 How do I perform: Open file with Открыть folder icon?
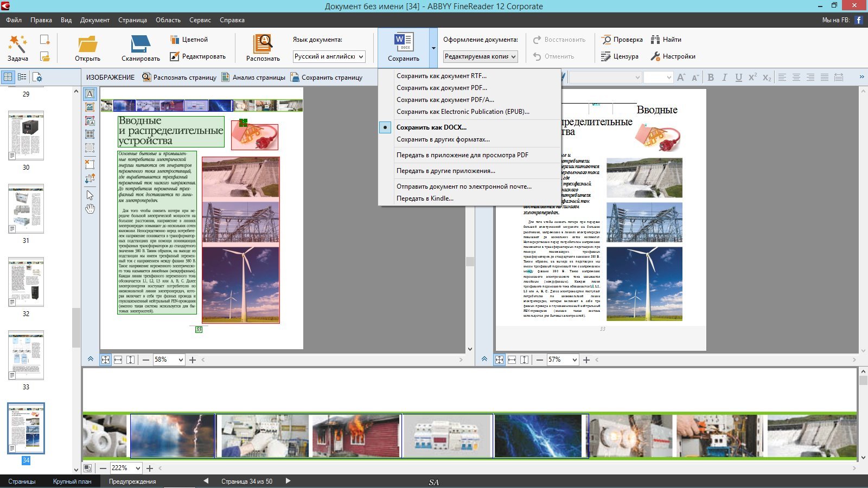tap(87, 44)
